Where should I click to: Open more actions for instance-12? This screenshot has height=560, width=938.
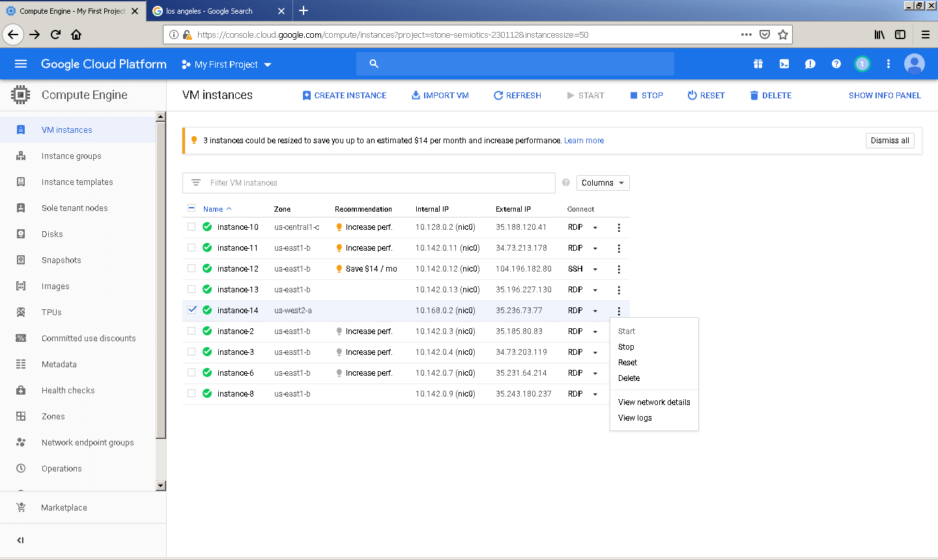pos(619,269)
